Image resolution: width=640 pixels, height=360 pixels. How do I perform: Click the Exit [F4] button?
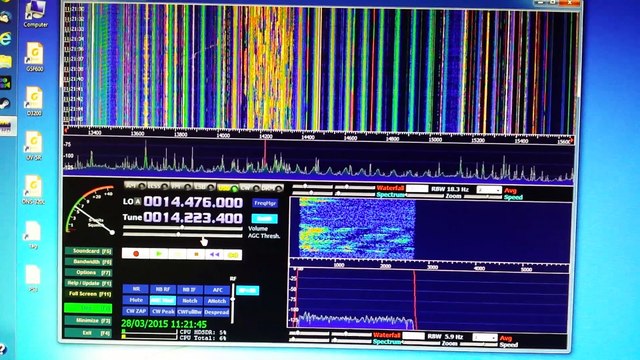pos(88,333)
